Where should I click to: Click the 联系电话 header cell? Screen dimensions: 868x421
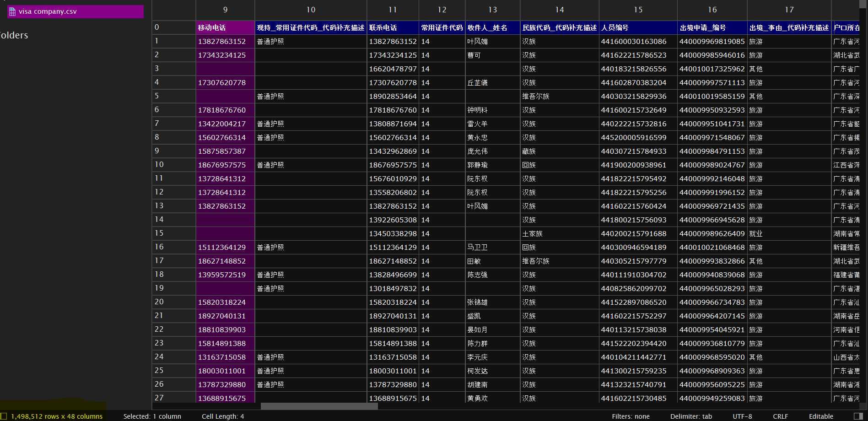(393, 27)
